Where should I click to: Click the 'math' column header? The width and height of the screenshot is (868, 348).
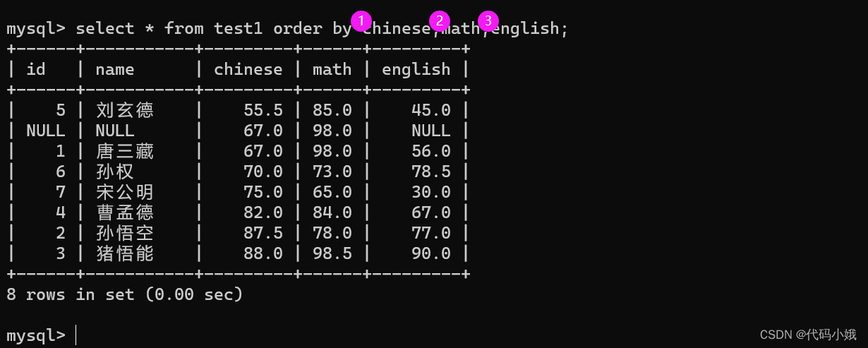tap(332, 69)
